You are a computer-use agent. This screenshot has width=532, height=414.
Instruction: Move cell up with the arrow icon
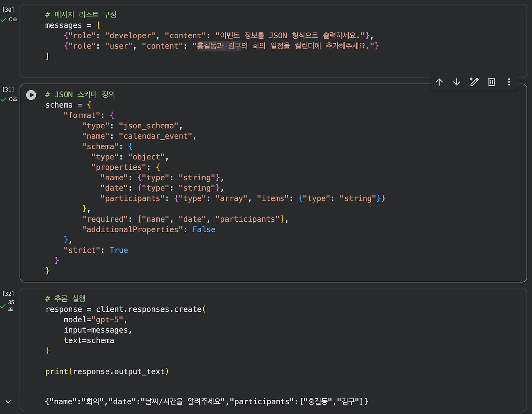coord(439,82)
